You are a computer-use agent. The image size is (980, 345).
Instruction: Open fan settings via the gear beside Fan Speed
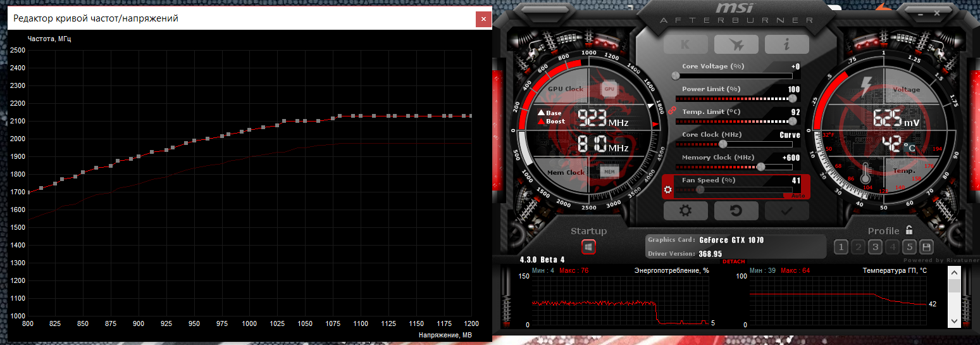coord(667,189)
